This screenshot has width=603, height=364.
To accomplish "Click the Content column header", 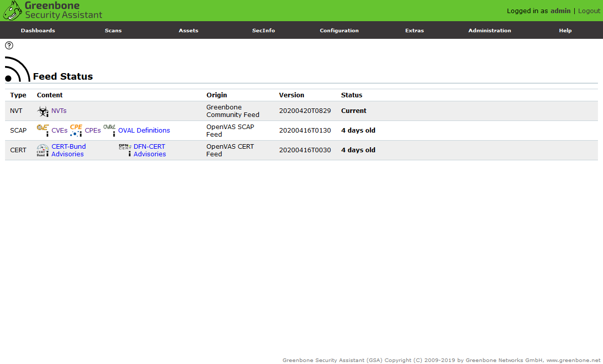I will click(x=49, y=95).
